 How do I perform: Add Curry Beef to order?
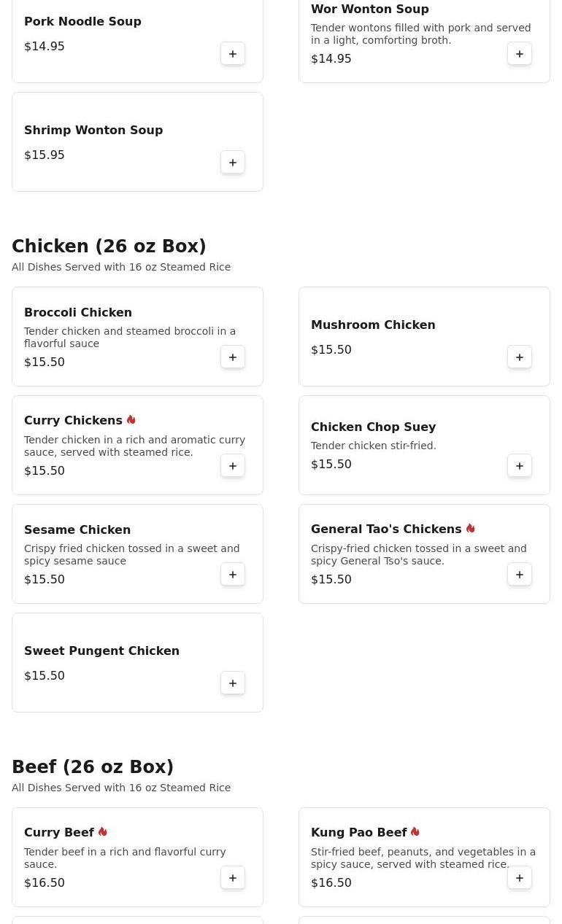233,878
